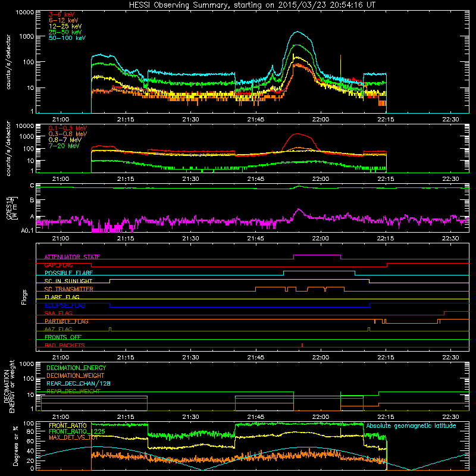Select the FRONT_RATIO_1225 legend label

pos(77,431)
